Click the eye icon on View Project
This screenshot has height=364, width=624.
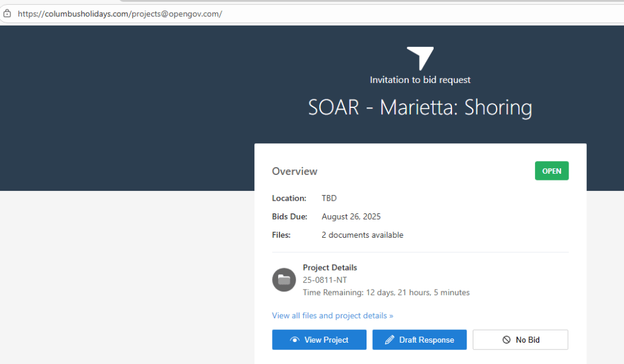click(x=295, y=340)
